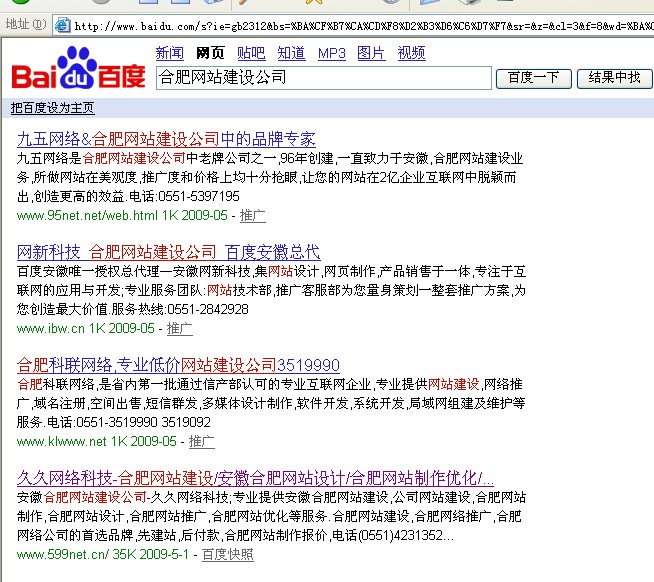Screen dimensions: 654x582
Task: Click 把百度设为主页 link
Action: coord(53,108)
